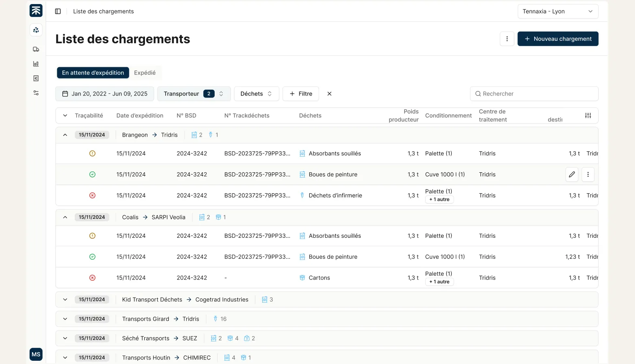Click the Rechercher search field
This screenshot has height=364, width=635.
pyautogui.click(x=535, y=94)
